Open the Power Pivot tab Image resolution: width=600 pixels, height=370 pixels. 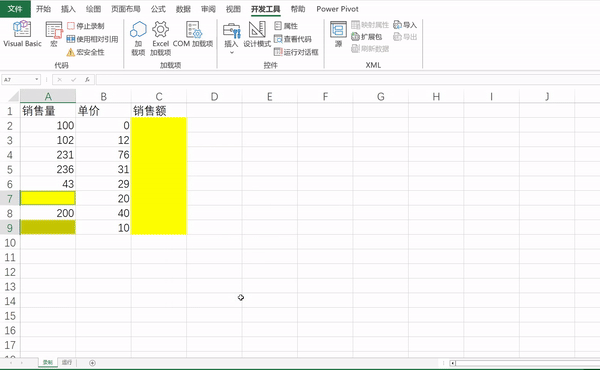click(338, 9)
